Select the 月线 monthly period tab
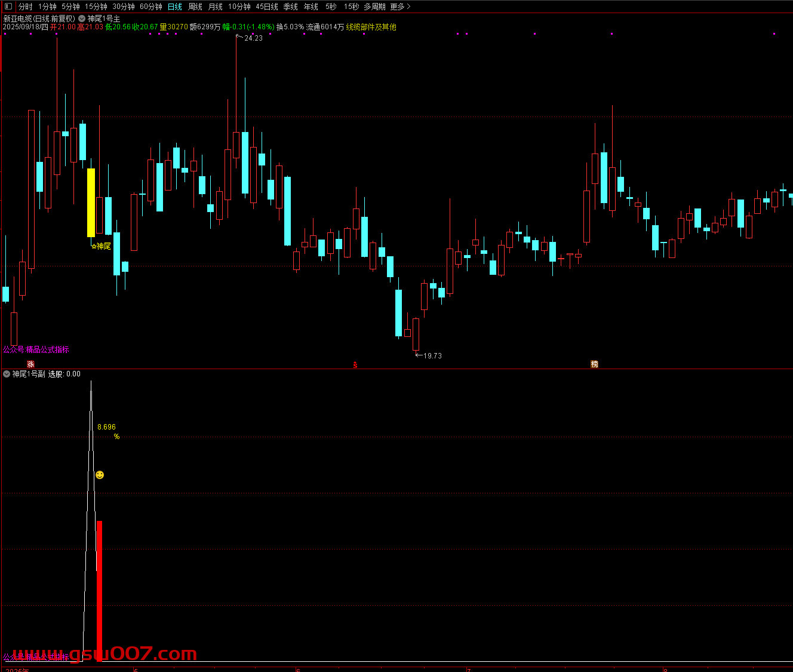The width and height of the screenshot is (793, 672). click(215, 7)
